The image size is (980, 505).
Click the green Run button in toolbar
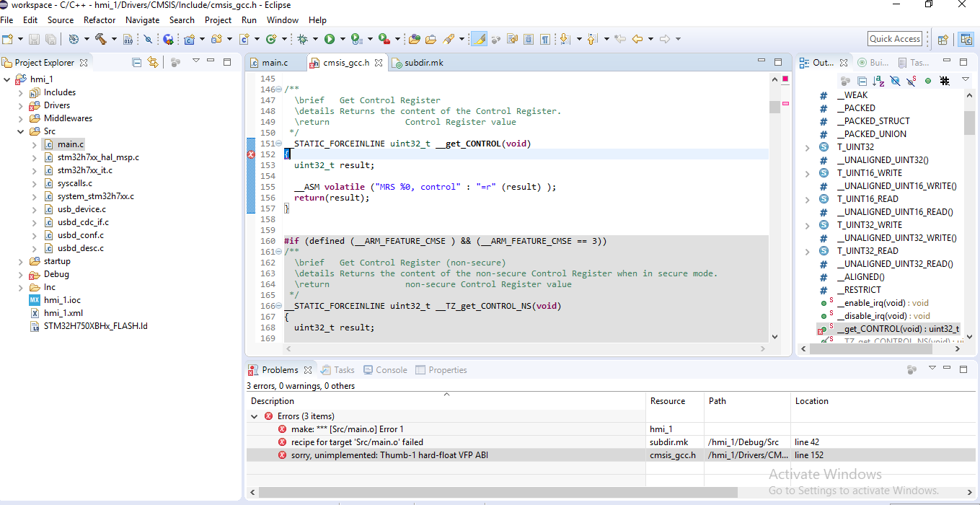coord(330,39)
